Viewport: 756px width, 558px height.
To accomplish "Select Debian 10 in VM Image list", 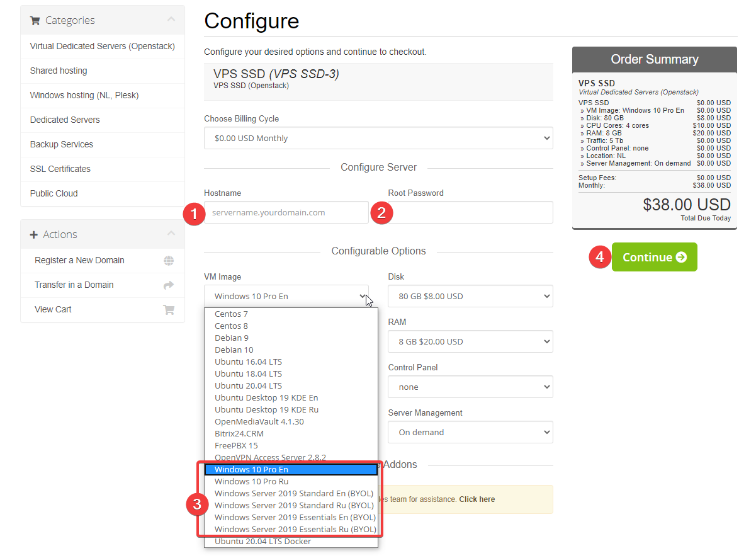I will click(x=234, y=350).
